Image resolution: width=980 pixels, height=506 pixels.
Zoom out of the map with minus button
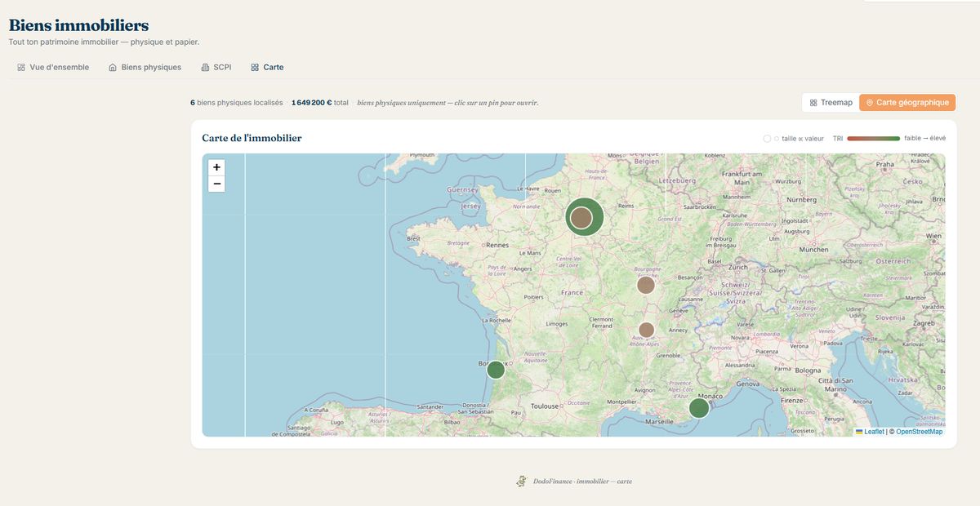(x=216, y=184)
